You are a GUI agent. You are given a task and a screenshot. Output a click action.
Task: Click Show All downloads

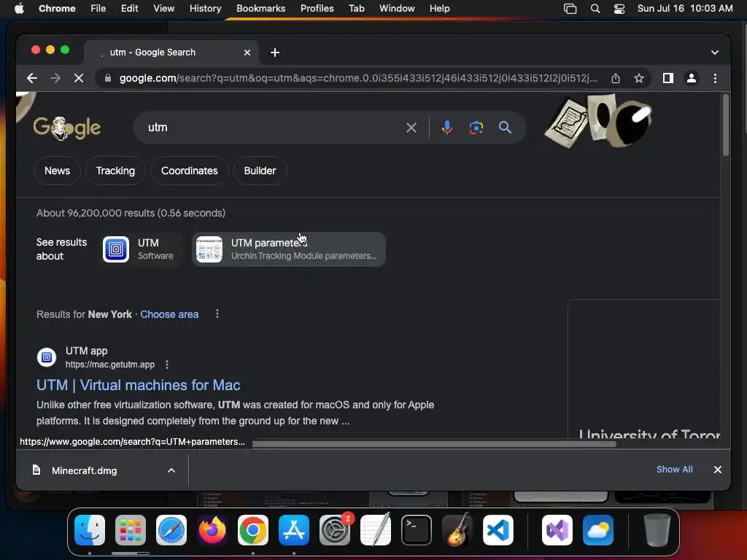click(674, 470)
